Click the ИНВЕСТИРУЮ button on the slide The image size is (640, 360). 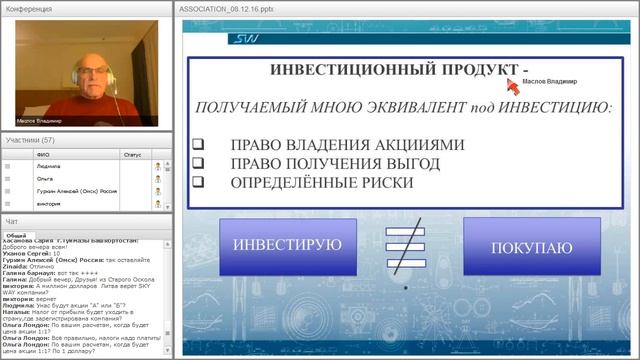(x=288, y=247)
